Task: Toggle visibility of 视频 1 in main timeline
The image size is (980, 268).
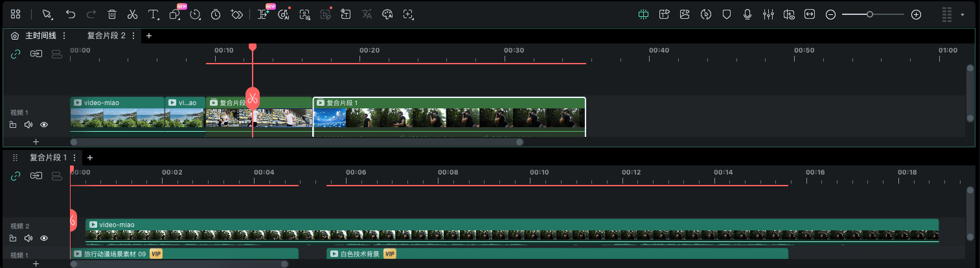Action: [44, 125]
